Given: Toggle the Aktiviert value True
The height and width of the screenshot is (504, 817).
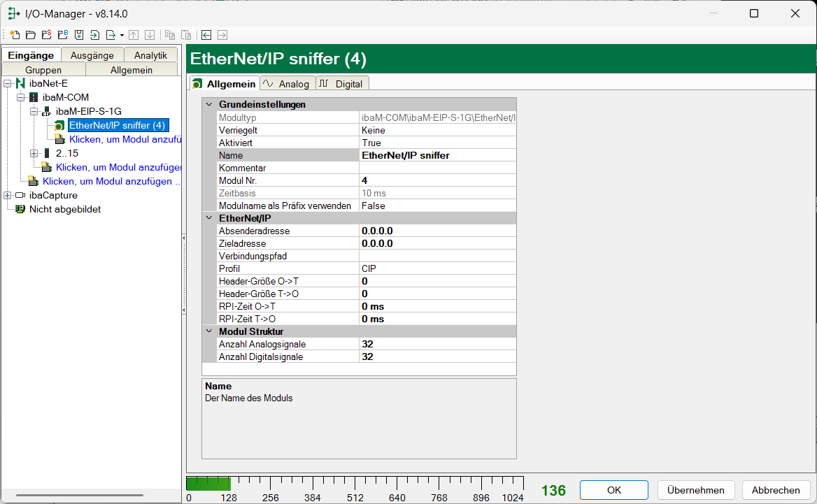Looking at the screenshot, I should pyautogui.click(x=438, y=143).
